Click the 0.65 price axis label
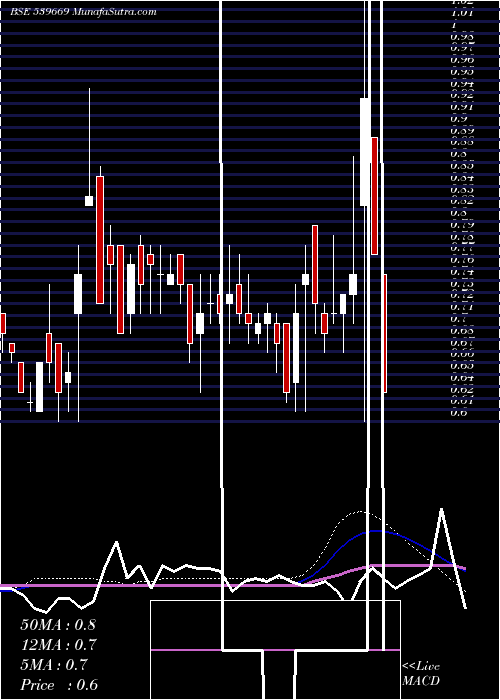The width and height of the screenshot is (500, 700). 462,367
